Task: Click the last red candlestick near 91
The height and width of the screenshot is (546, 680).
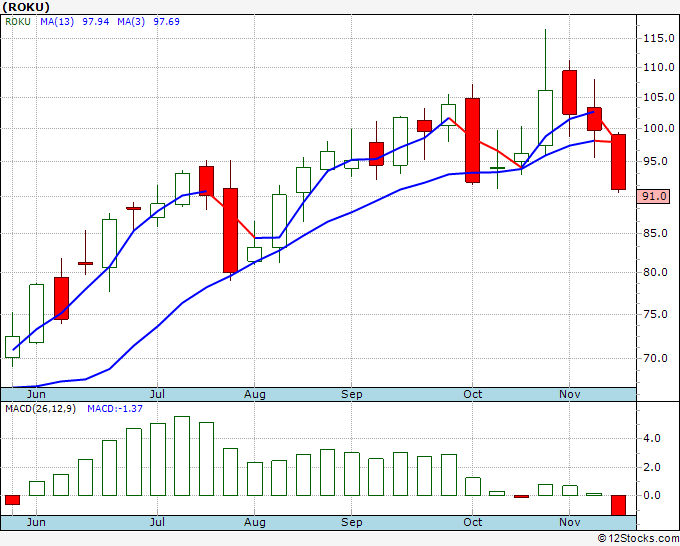Action: click(x=618, y=162)
